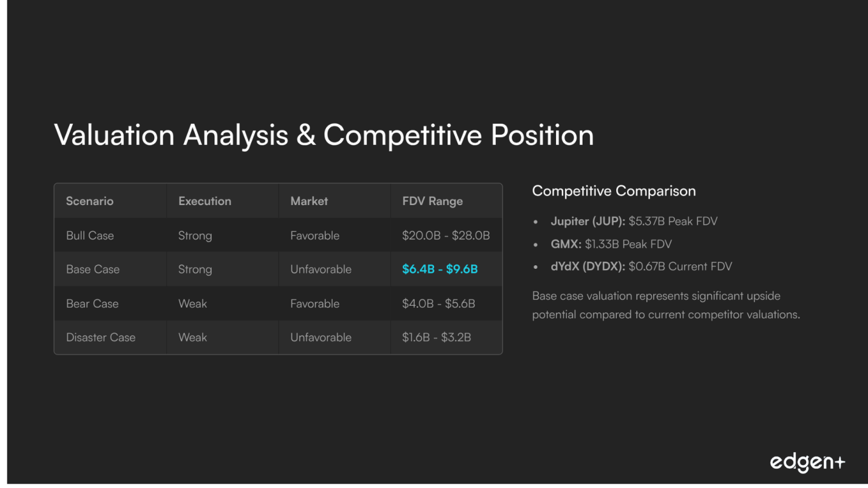Select the Jupiter (JUP) bullet text
The width and height of the screenshot is (868, 488).
634,222
